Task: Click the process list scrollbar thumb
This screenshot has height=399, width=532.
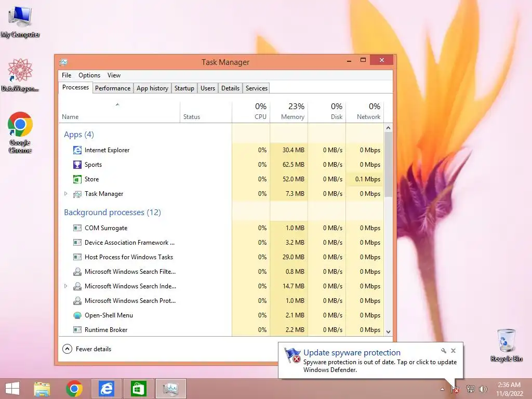Action: point(389,165)
